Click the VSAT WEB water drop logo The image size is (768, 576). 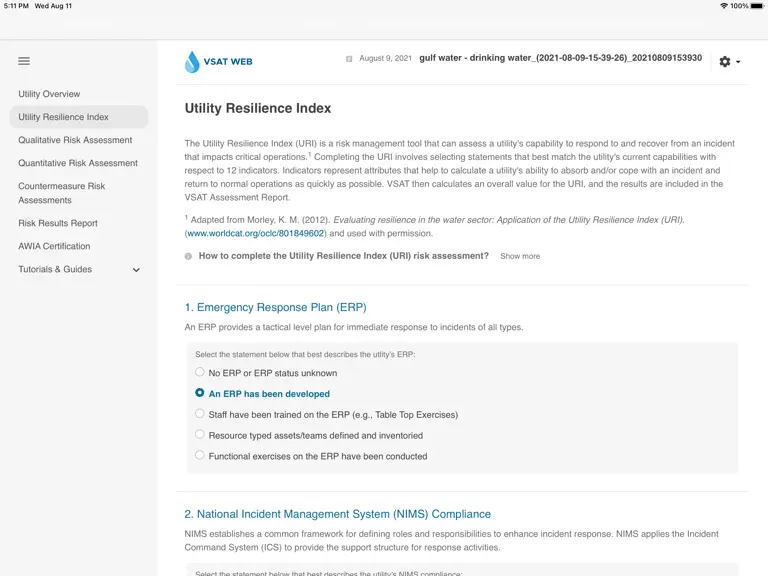192,62
